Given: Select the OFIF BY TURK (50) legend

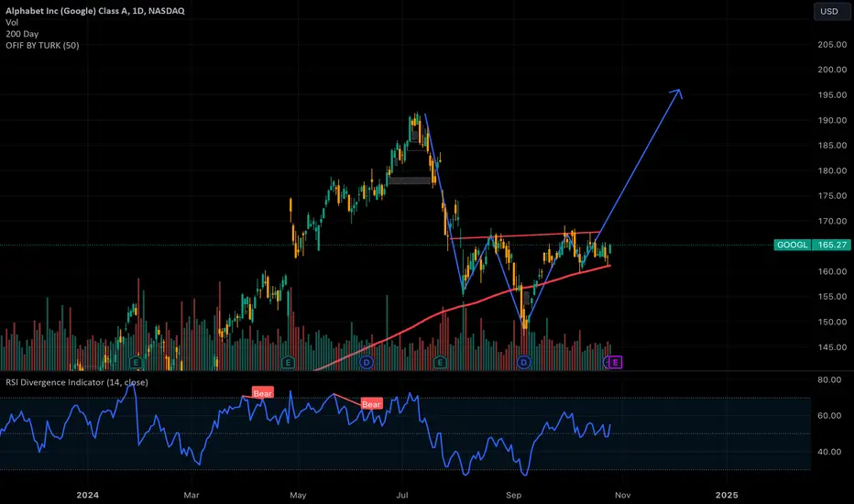Looking at the screenshot, I should click(x=42, y=45).
